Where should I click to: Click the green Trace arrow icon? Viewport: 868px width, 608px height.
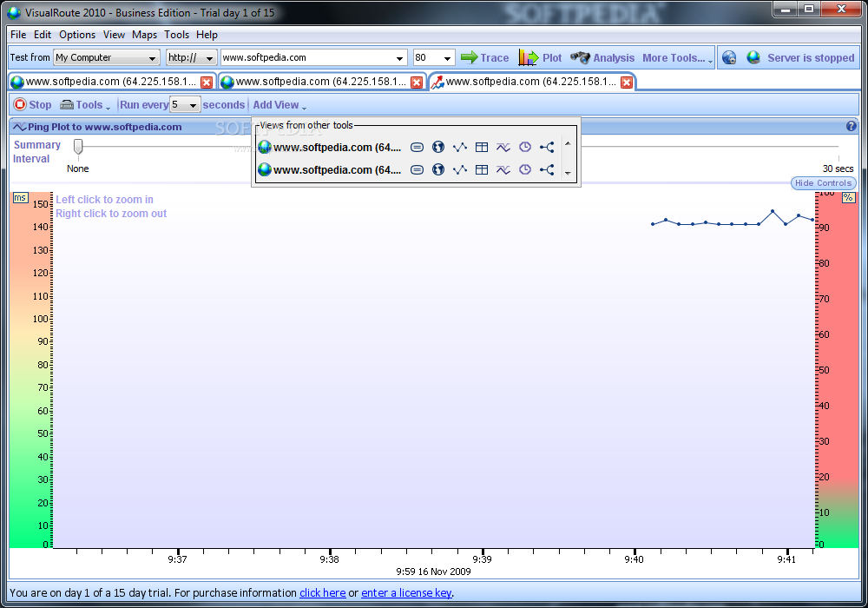pyautogui.click(x=469, y=57)
